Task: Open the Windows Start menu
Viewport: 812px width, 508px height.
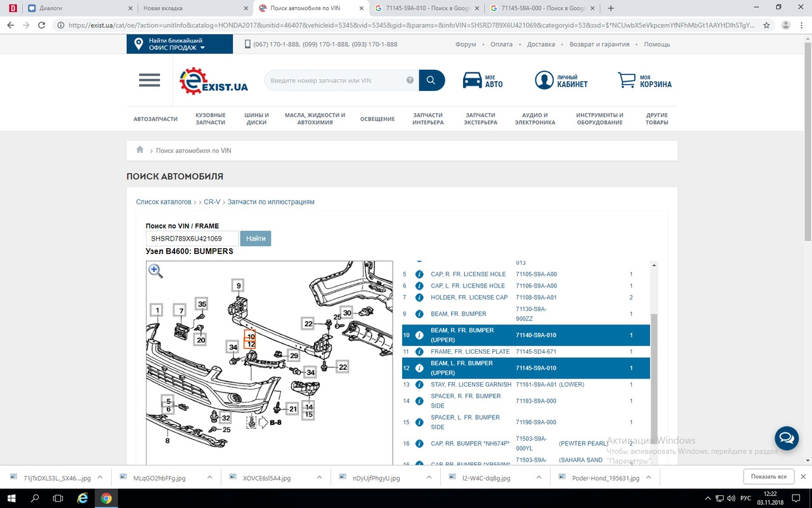Action: click(x=11, y=498)
